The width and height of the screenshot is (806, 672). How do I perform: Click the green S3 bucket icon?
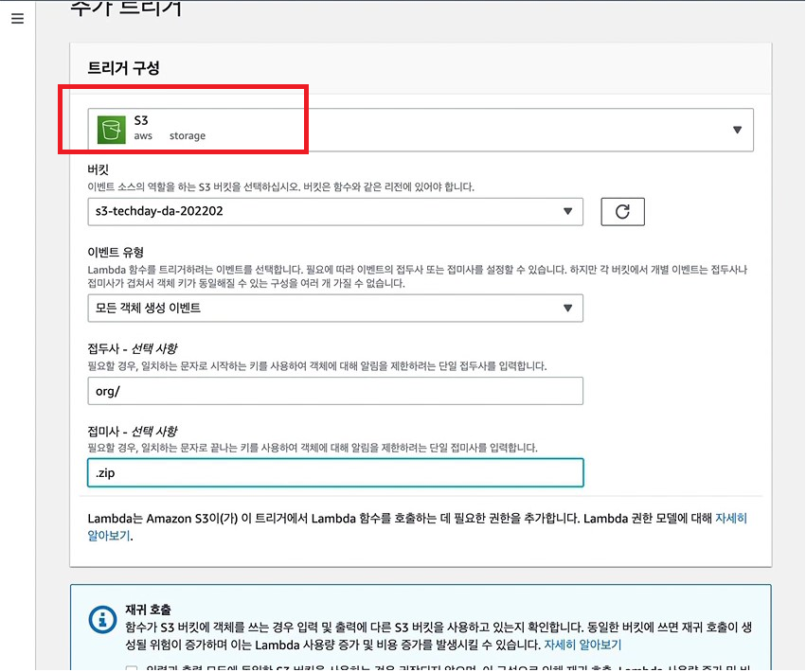[112, 130]
